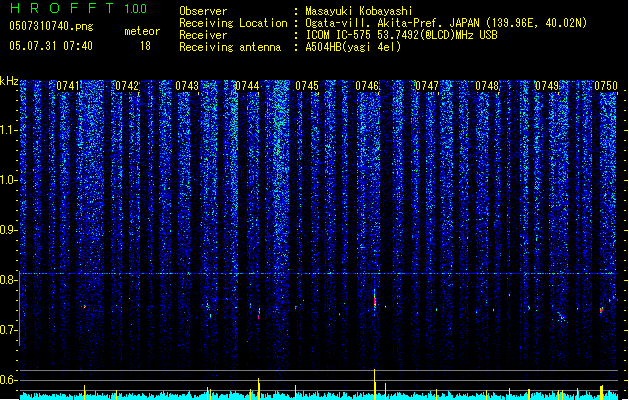Click the 0745 time marker
The width and height of the screenshot is (629, 400).
(x=307, y=86)
